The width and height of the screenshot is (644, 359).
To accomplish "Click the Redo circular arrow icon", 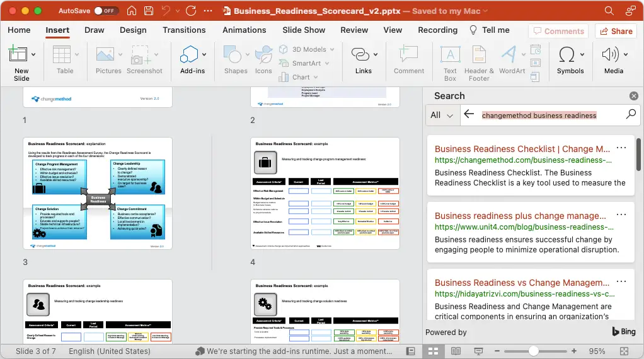I will [x=191, y=11].
